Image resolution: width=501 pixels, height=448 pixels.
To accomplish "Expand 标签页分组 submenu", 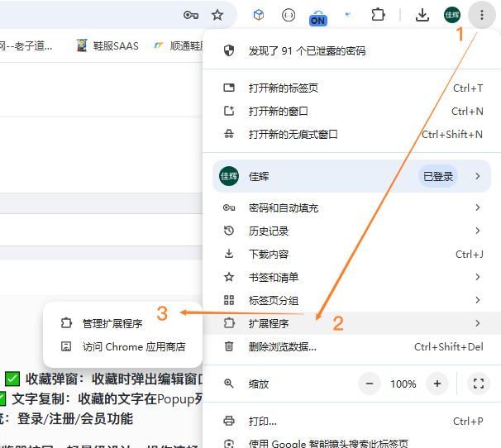I will click(x=351, y=300).
